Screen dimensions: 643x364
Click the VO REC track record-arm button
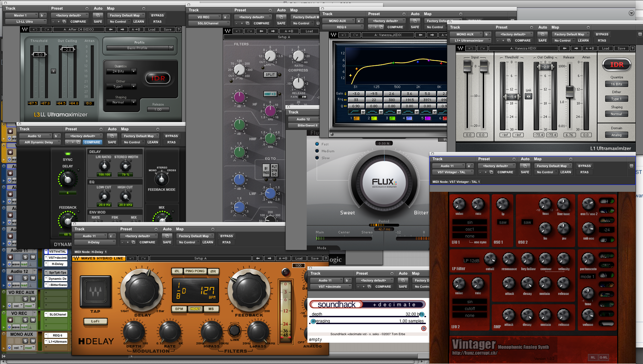click(10, 320)
